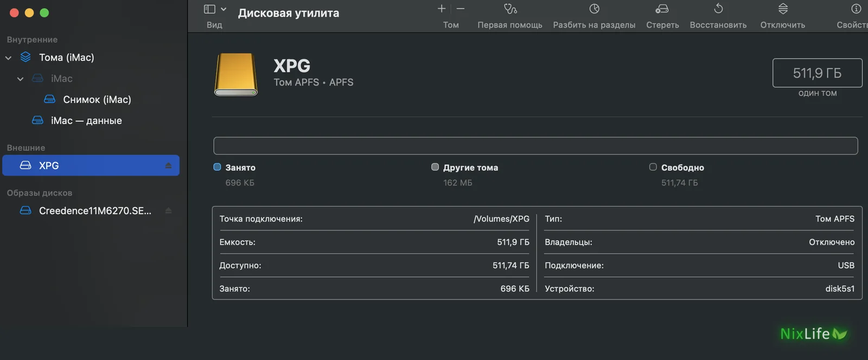Viewport: 868px width, 360px height.
Task: Select Creedence11M6270.SE... disk image
Action: (x=95, y=211)
